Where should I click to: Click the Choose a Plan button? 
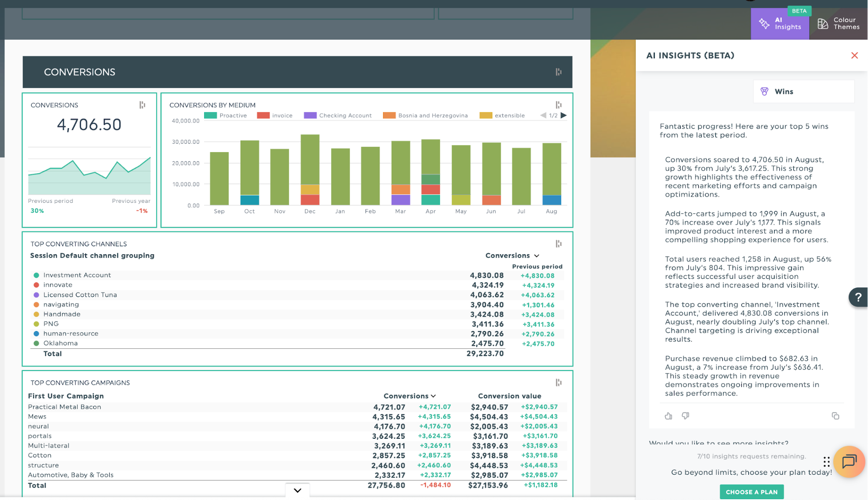point(751,492)
